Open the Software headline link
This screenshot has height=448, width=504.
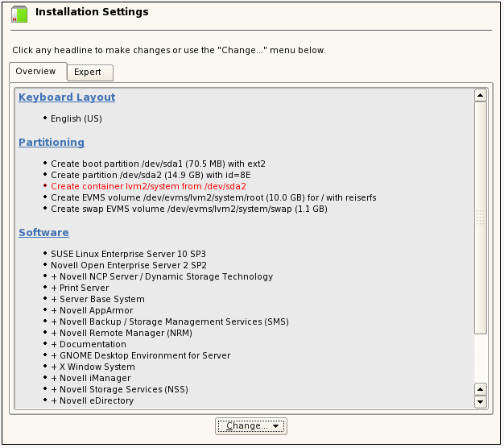(x=43, y=233)
